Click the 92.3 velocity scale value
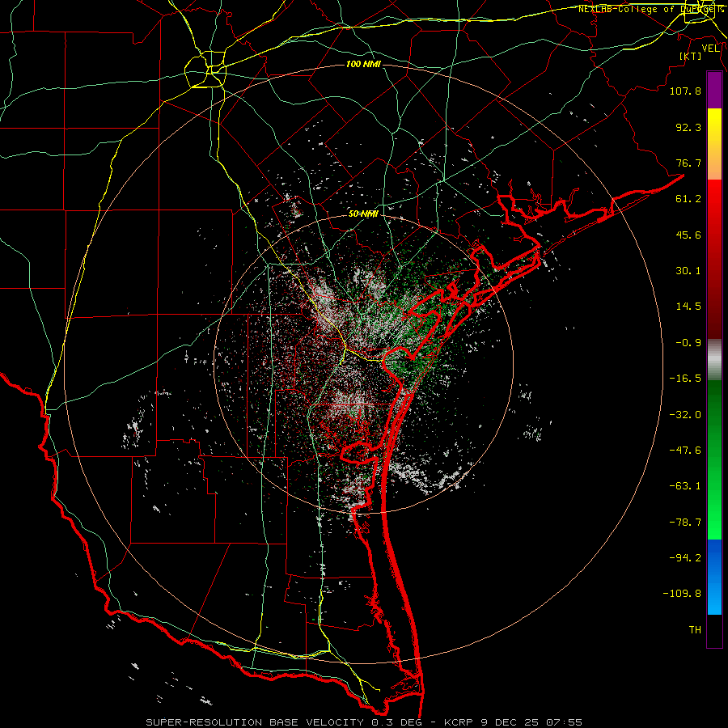The height and width of the screenshot is (728, 728). pyautogui.click(x=688, y=127)
